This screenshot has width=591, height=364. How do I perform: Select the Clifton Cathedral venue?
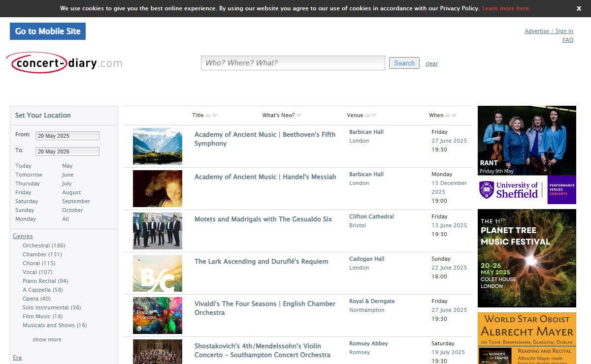click(372, 216)
